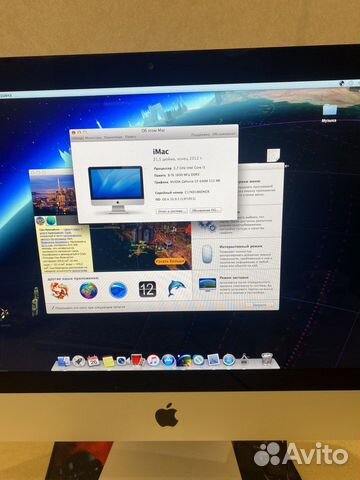The width and height of the screenshot is (360, 480).
Task: Click the orange button on the map image
Action: tap(170, 261)
